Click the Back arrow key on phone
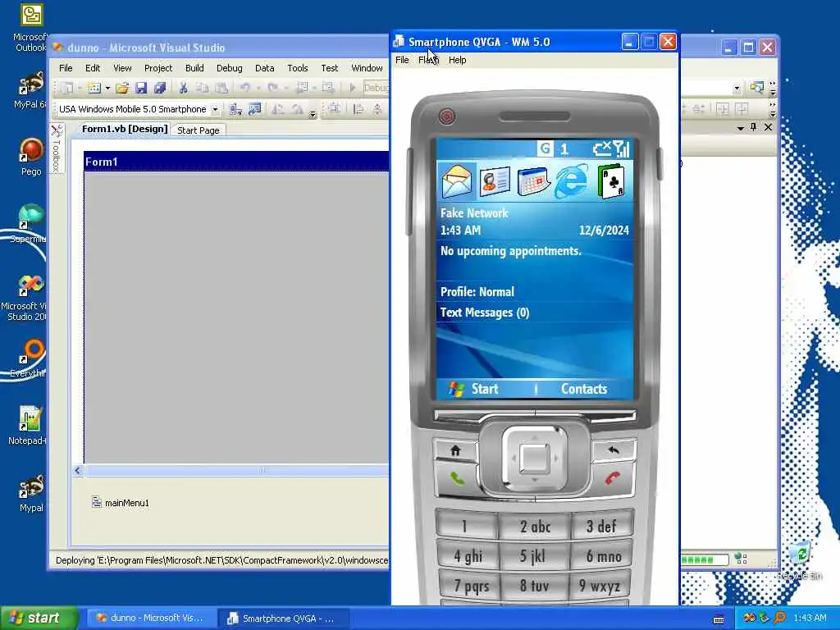 [614, 450]
